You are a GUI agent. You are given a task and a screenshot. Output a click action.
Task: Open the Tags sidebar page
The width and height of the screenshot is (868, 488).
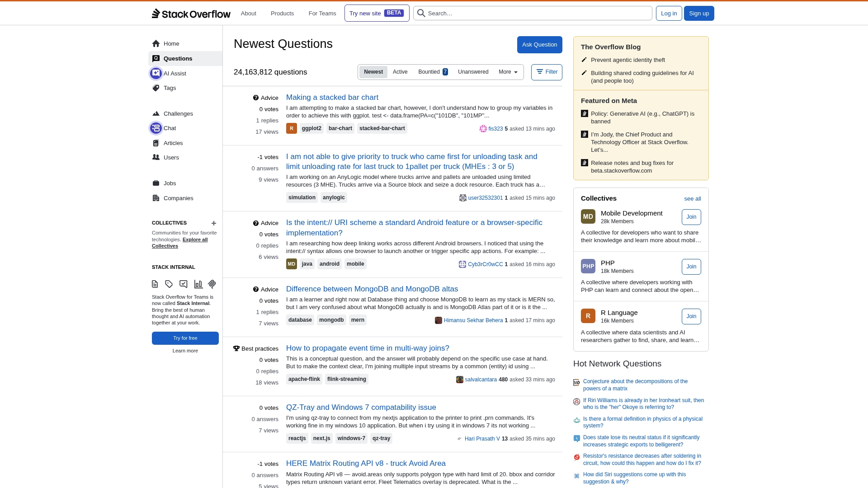pos(170,88)
